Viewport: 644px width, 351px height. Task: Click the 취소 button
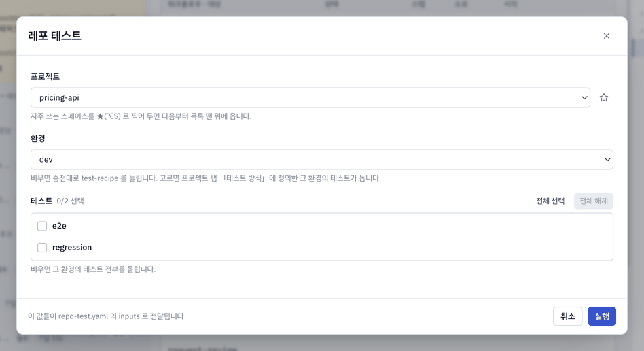[x=567, y=316]
